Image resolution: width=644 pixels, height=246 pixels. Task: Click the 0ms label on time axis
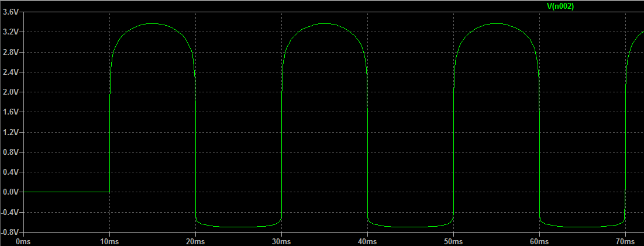[23, 241]
